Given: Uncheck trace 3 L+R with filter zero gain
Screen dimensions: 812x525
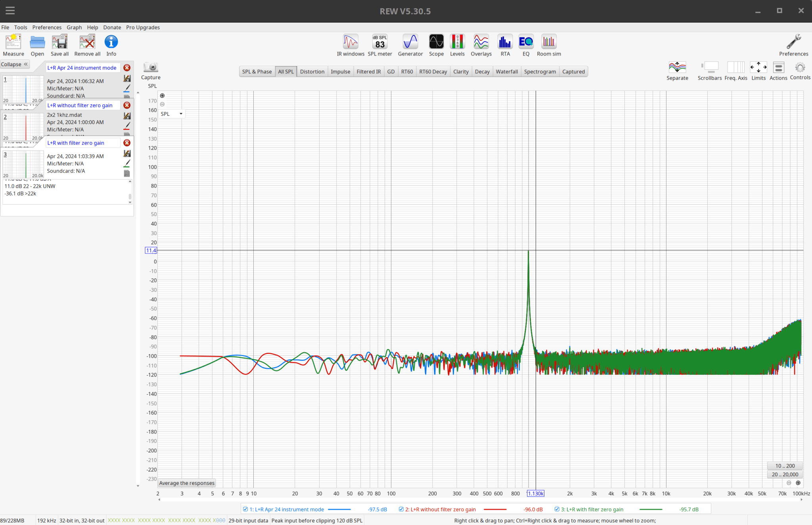Looking at the screenshot, I should (x=557, y=510).
